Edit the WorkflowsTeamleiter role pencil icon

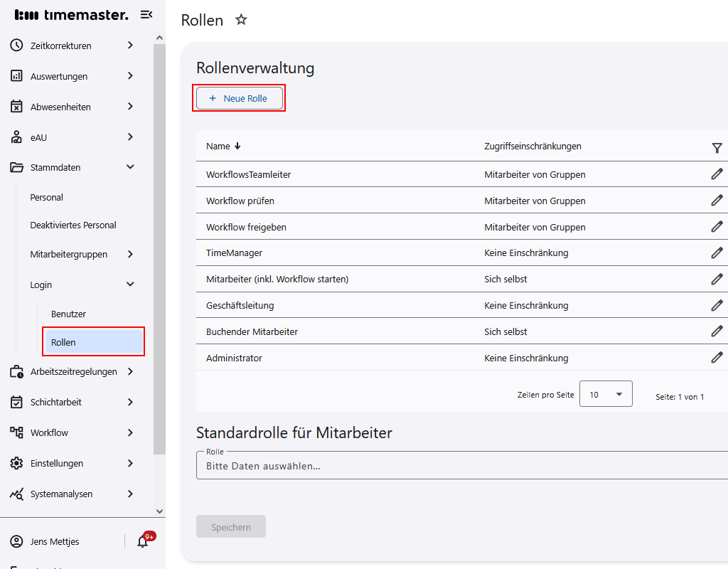point(717,174)
